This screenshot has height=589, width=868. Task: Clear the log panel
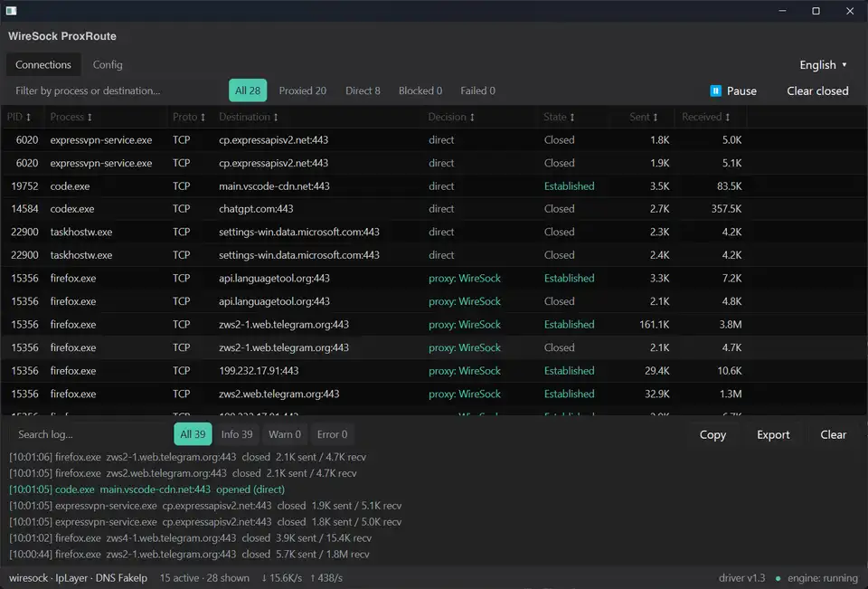tap(833, 435)
